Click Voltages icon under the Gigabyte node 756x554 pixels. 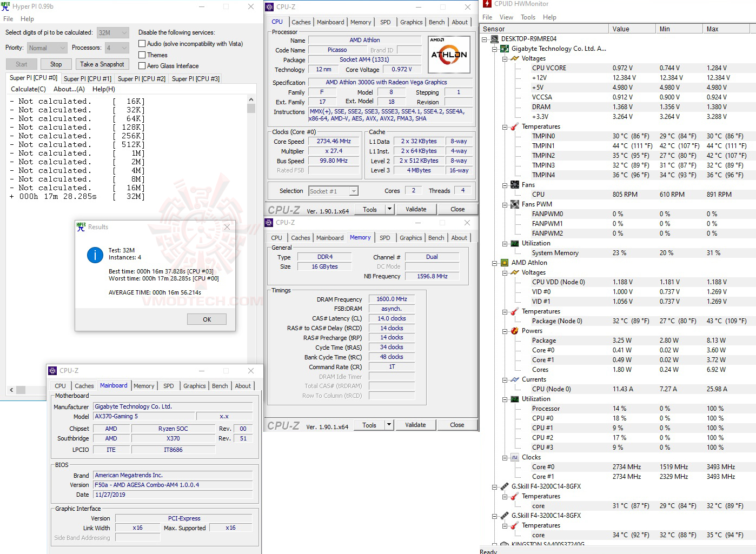515,58
